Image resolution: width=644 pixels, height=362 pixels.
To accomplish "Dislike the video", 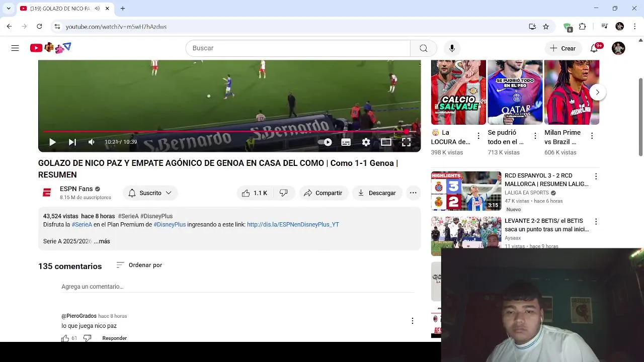I will pos(284,193).
